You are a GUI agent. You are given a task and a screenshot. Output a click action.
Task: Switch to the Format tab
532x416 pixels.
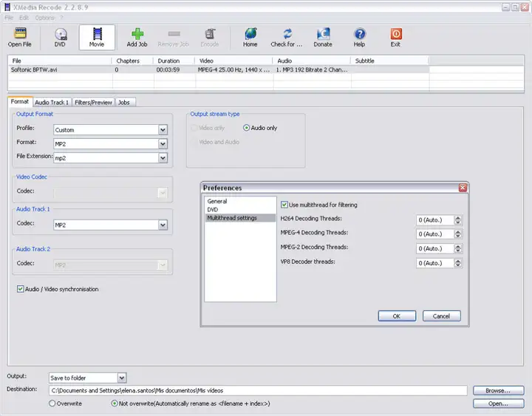pos(20,101)
